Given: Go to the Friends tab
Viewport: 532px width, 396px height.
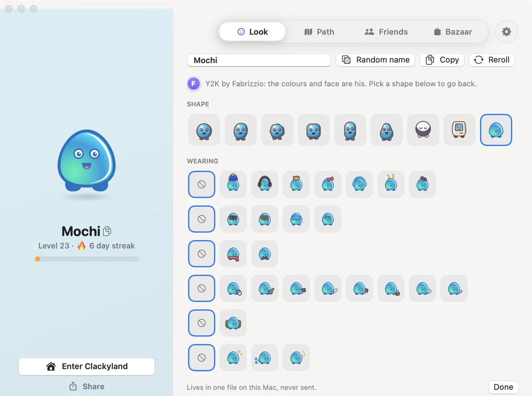Looking at the screenshot, I should (386, 32).
